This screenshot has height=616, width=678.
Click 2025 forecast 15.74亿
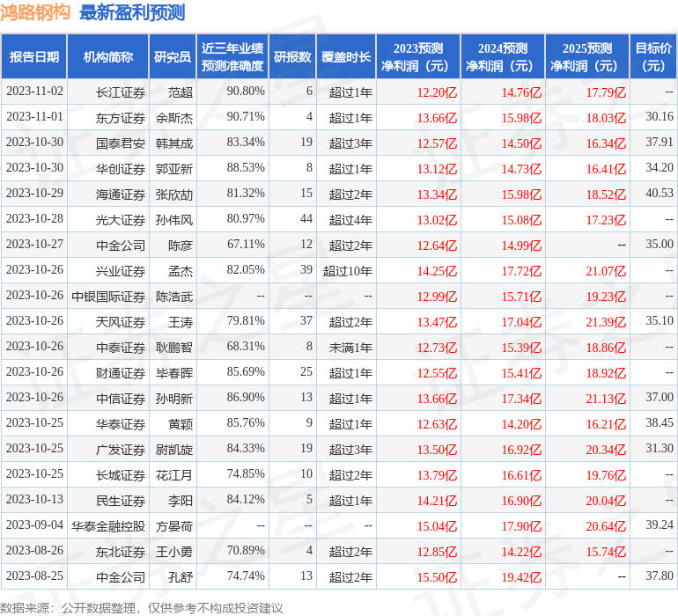[606, 552]
